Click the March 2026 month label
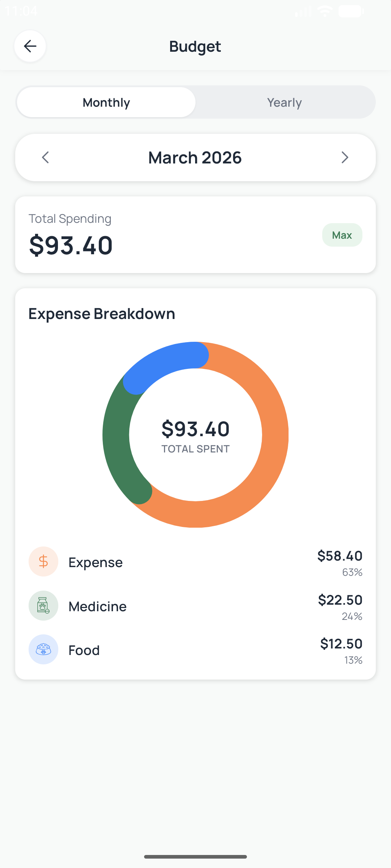The width and height of the screenshot is (391, 868). tap(195, 158)
